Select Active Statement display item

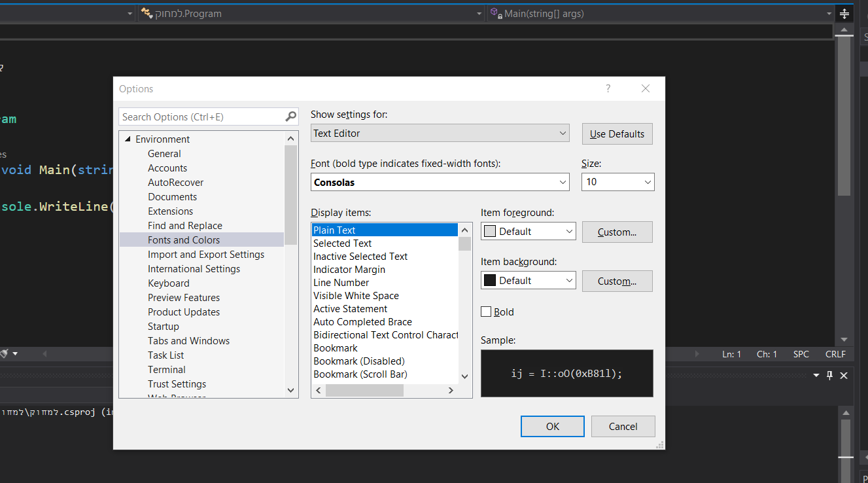385,308
